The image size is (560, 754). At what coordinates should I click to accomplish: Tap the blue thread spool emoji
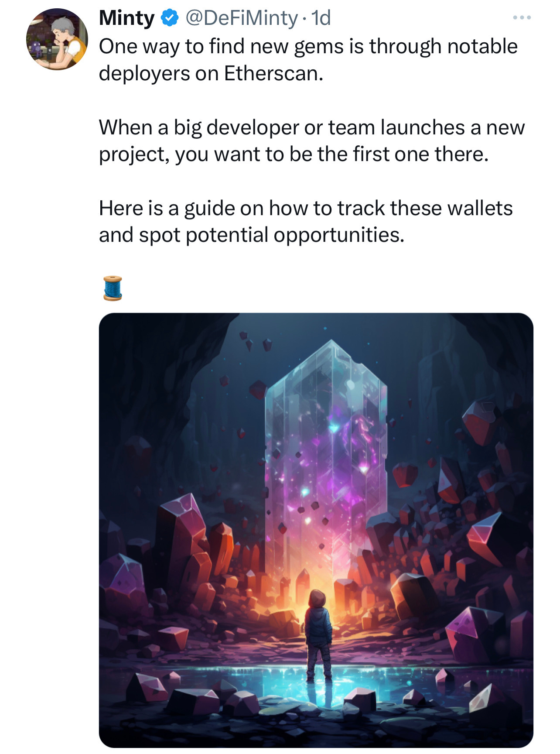pyautogui.click(x=113, y=288)
